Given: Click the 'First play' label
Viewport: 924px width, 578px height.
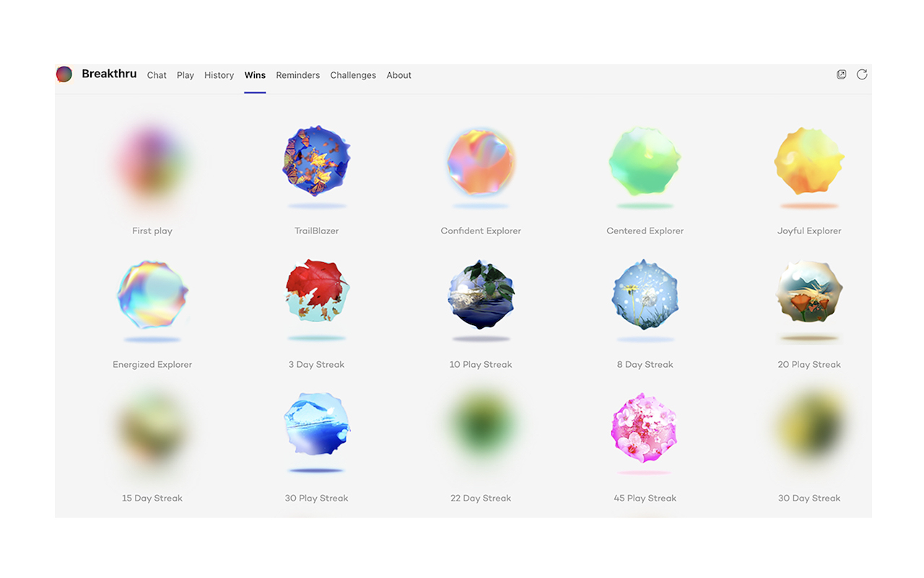Looking at the screenshot, I should click(152, 231).
